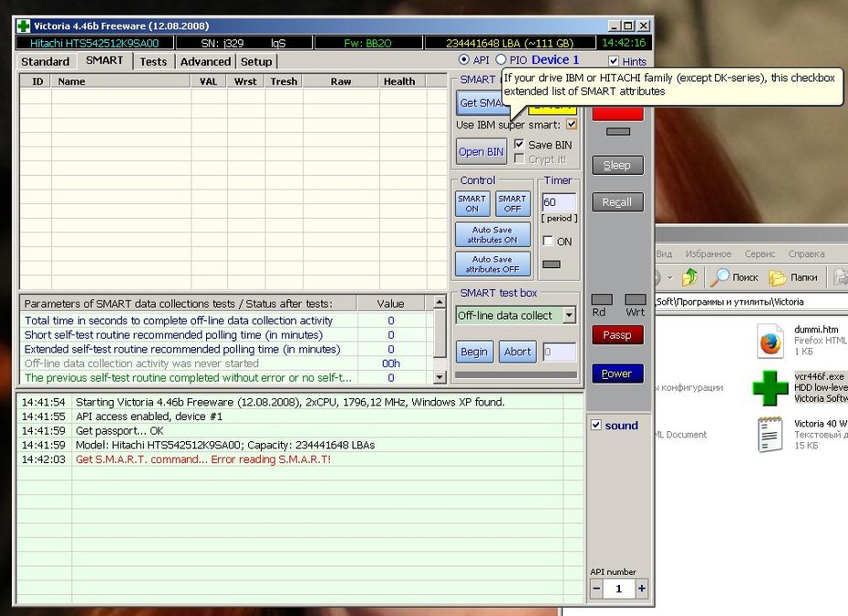Click the Explorer search magnifier icon

719,277
